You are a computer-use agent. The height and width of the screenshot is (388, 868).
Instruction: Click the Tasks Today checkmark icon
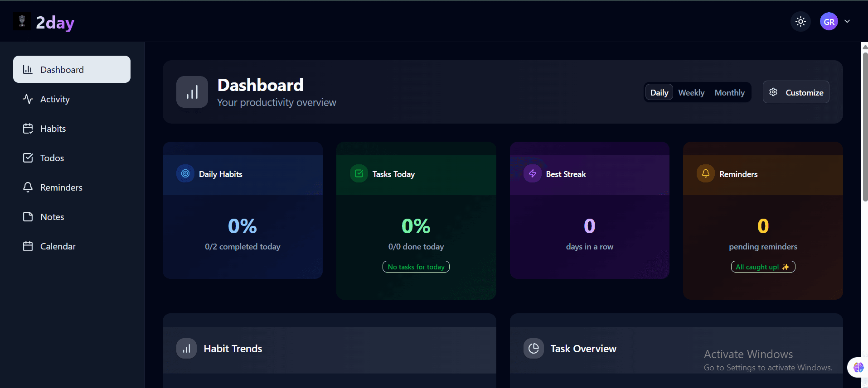tap(359, 173)
